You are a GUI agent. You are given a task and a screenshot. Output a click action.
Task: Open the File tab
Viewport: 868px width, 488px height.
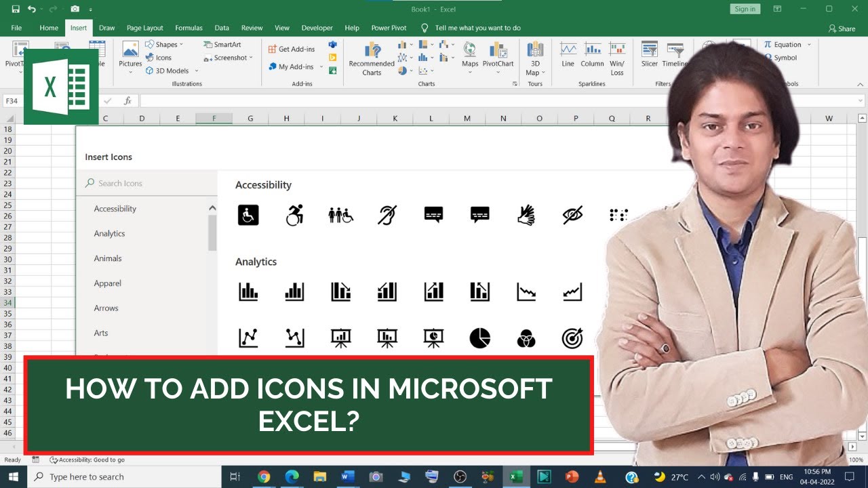[16, 28]
